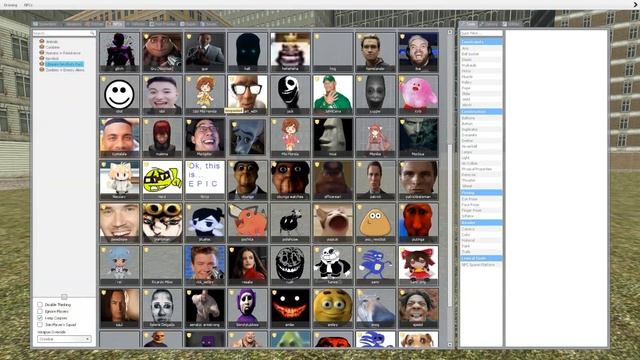Spawn the PewDiePie face NPC
Screen dimensions: 640x360
pyautogui.click(x=119, y=223)
